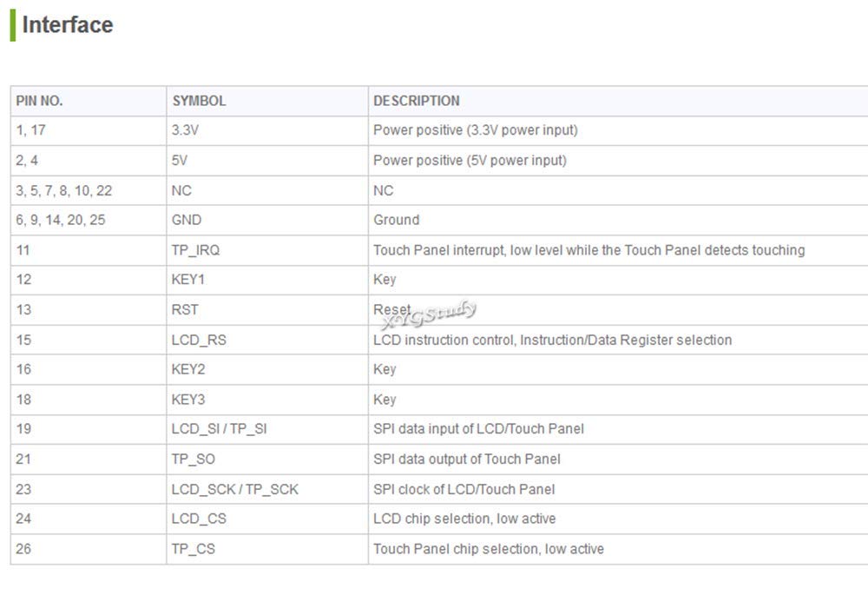Viewport: 868px width, 602px height.
Task: Click the KEY3 symbol cell
Action: pyautogui.click(x=267, y=400)
